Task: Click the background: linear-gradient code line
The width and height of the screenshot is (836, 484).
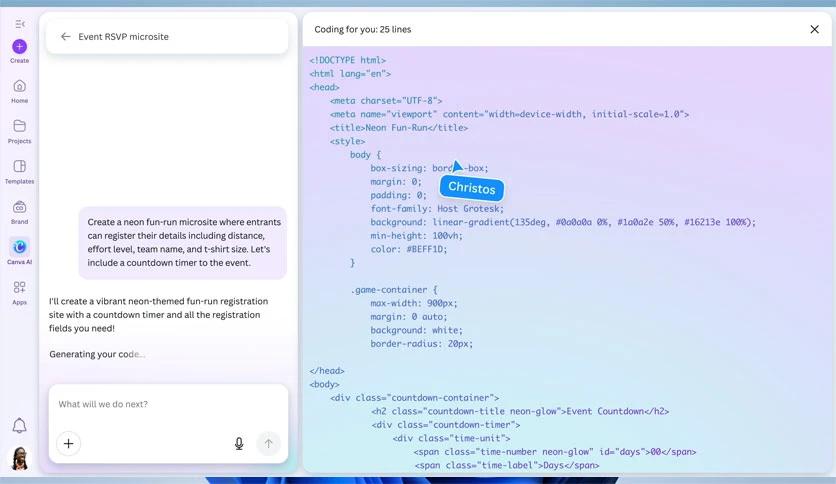Action: (x=563, y=222)
